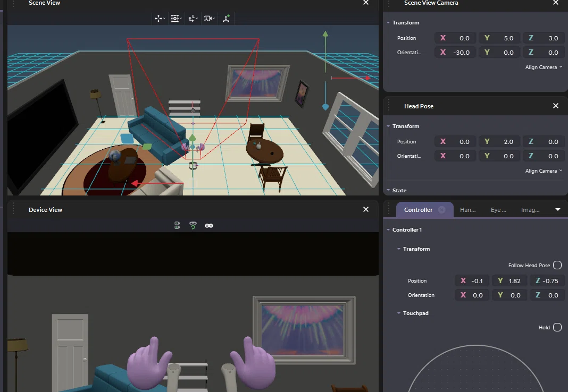This screenshot has width=568, height=392.
Task: Click the green up-arrow gizmo in Scene View
Action: (x=325, y=34)
